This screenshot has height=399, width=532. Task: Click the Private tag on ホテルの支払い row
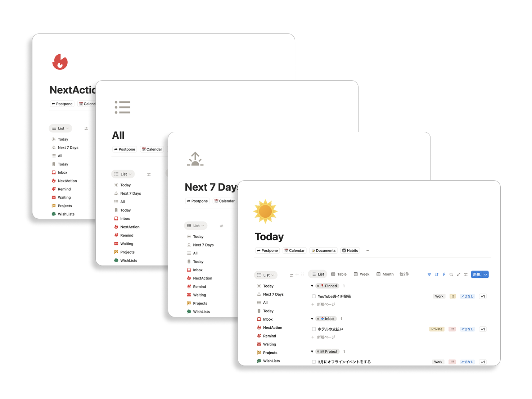[437, 329]
